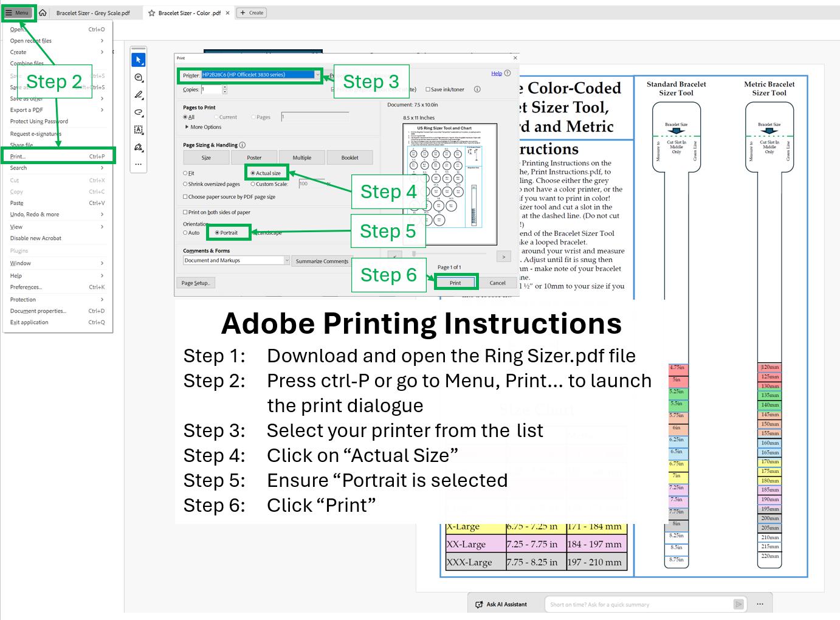Enable Print on both sides of paper
840x620 pixels.
click(x=185, y=212)
